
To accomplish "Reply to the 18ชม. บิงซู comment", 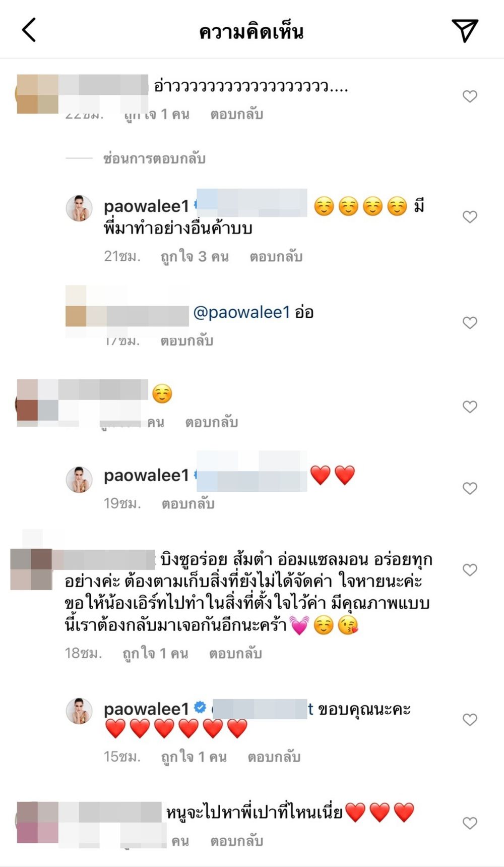I will coord(235,654).
